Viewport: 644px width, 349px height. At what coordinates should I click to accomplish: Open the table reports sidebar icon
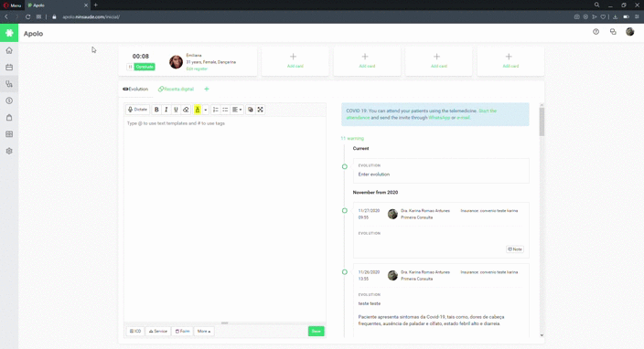[x=9, y=134]
